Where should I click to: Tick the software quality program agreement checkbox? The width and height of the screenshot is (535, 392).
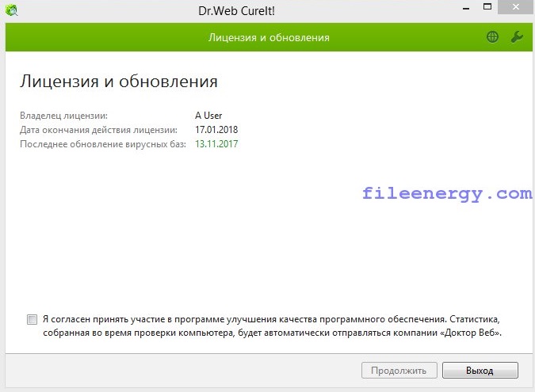click(32, 319)
